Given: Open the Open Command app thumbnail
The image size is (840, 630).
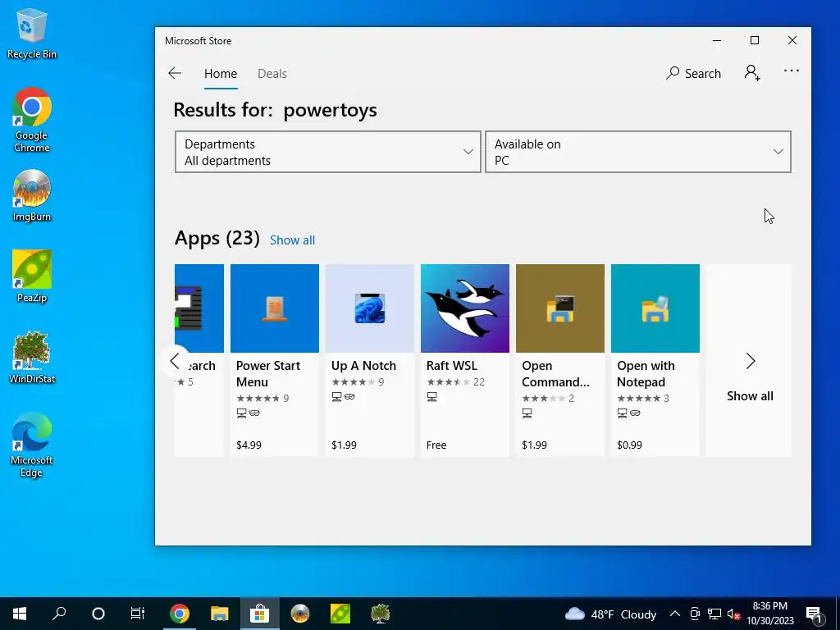Looking at the screenshot, I should pos(559,308).
